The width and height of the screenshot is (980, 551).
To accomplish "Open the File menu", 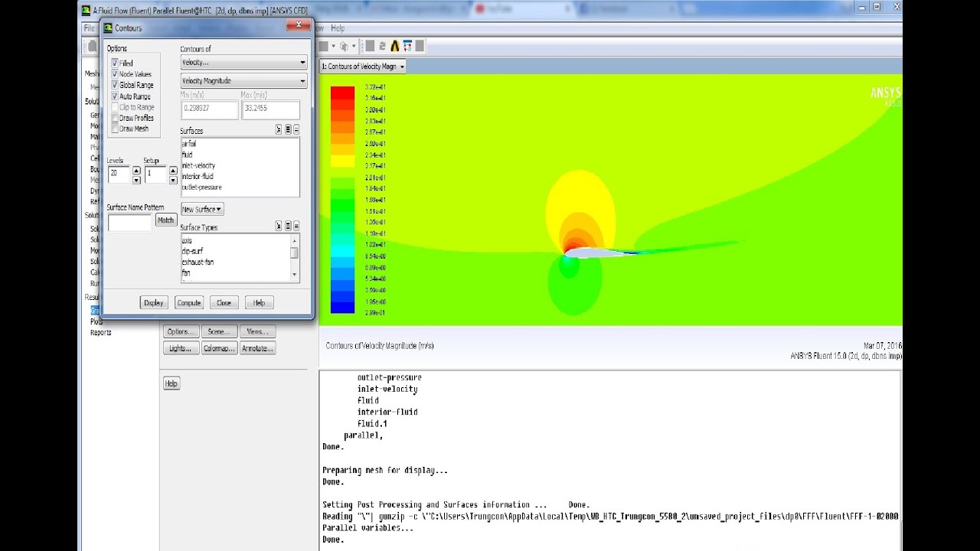I will click(89, 28).
